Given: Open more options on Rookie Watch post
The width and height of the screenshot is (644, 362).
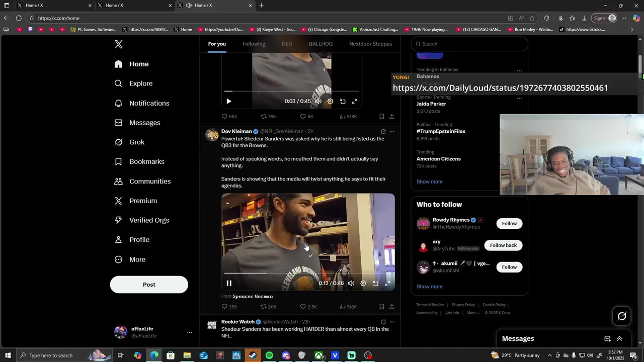Looking at the screenshot, I should click(392, 322).
